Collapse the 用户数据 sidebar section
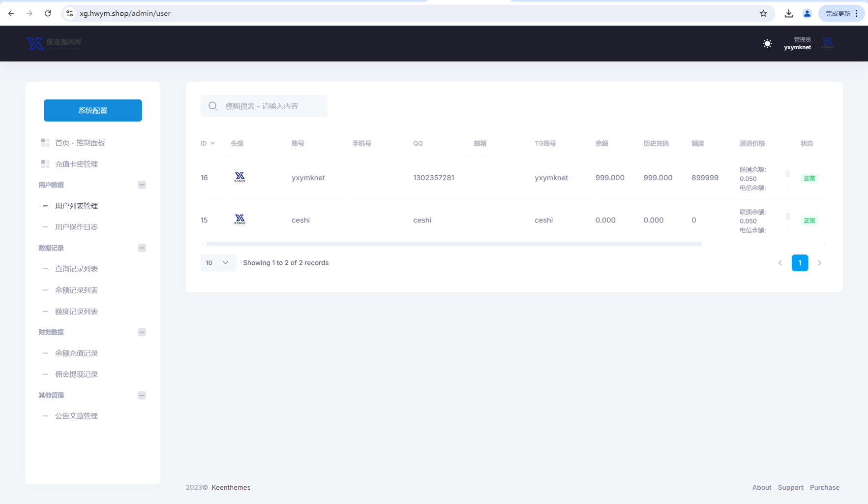 [x=142, y=185]
